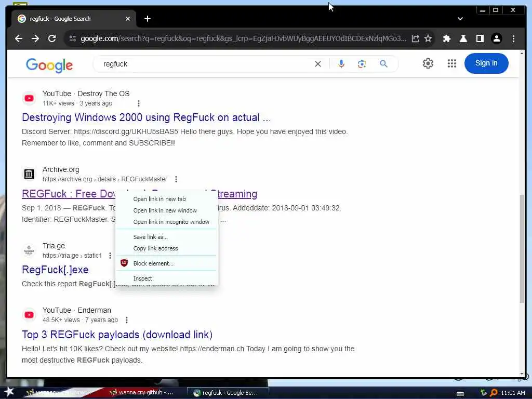The image size is (532, 399).
Task: Search by image with Lens icon
Action: point(362,64)
